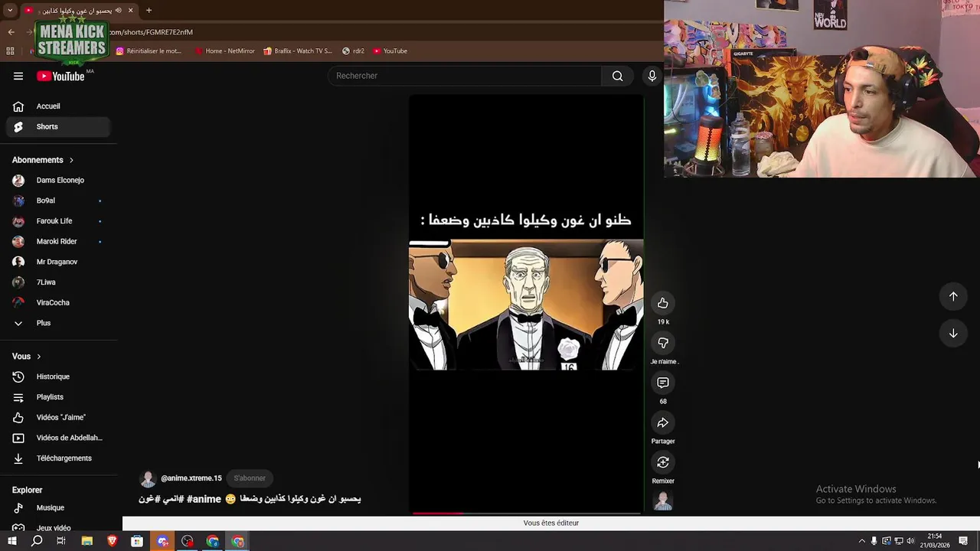Open the rdr2 bookmark

pyautogui.click(x=353, y=51)
